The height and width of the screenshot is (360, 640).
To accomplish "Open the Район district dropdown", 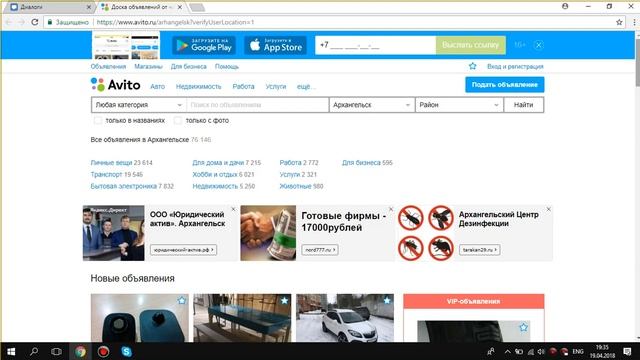I will [x=459, y=105].
